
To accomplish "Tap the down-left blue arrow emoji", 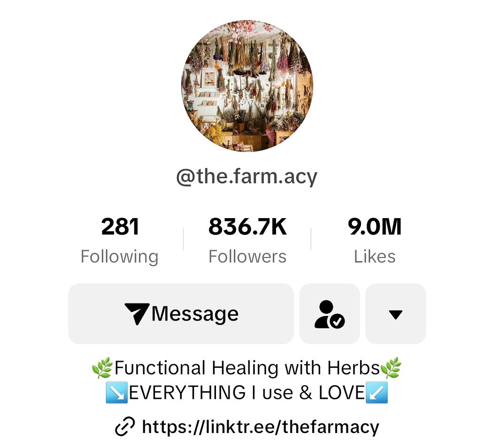I will (x=377, y=392).
